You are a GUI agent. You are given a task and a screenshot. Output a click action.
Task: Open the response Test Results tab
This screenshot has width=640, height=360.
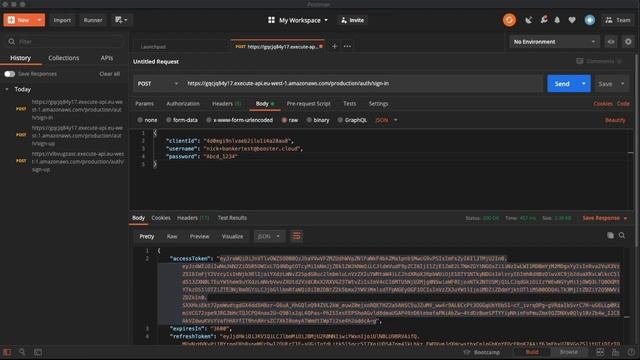click(232, 218)
